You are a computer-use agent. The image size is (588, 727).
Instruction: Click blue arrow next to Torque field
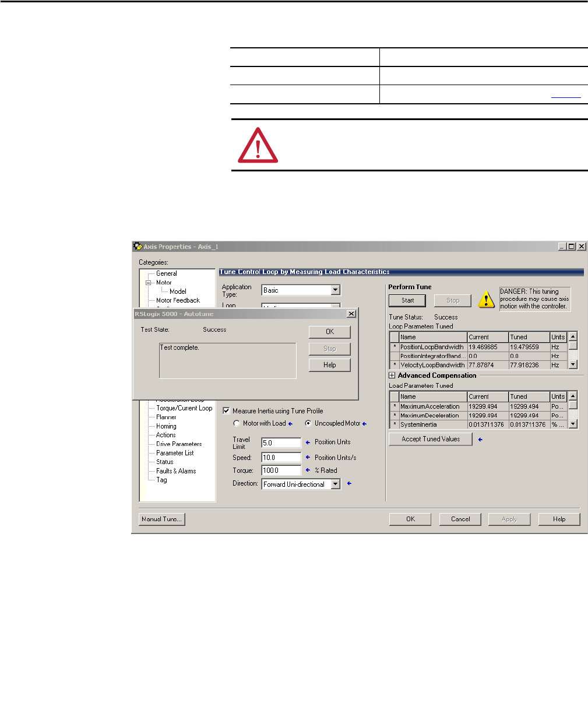point(308,470)
